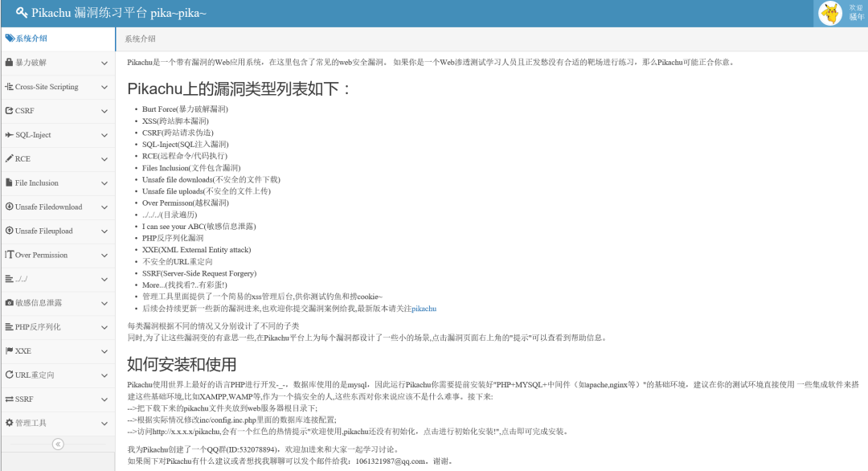Expand the CSRF chevron
The image size is (868, 471).
coord(104,111)
